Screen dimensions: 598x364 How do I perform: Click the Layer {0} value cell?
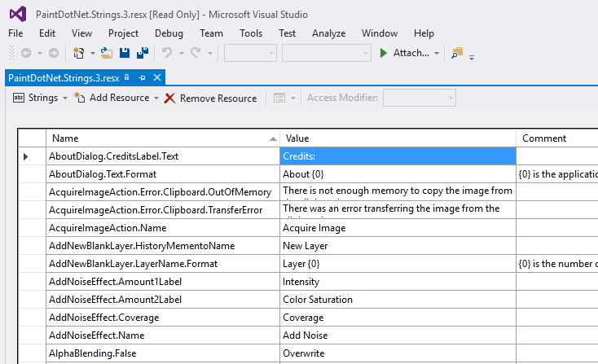click(x=398, y=264)
